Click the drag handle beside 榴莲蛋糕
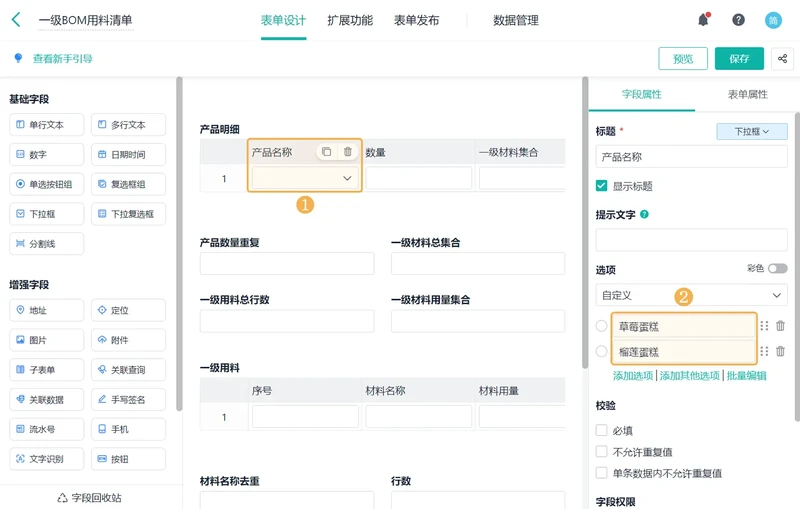Viewport: 800px width, 509px height. [764, 351]
